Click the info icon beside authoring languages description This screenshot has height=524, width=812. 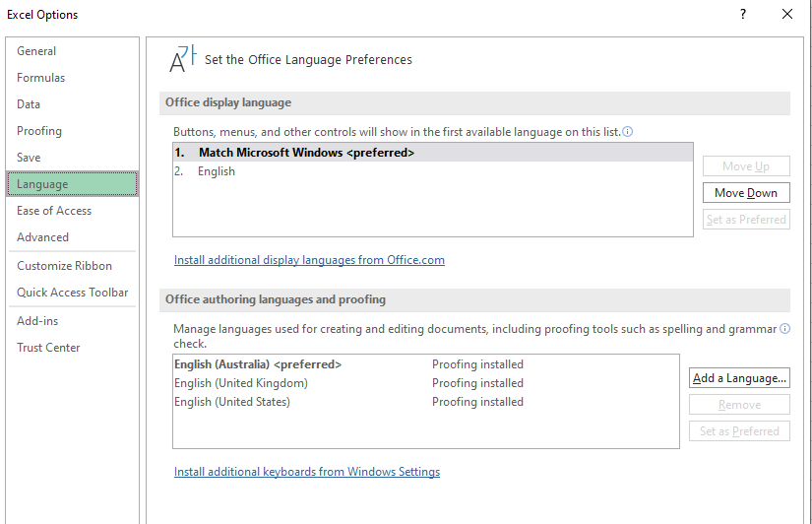click(785, 329)
